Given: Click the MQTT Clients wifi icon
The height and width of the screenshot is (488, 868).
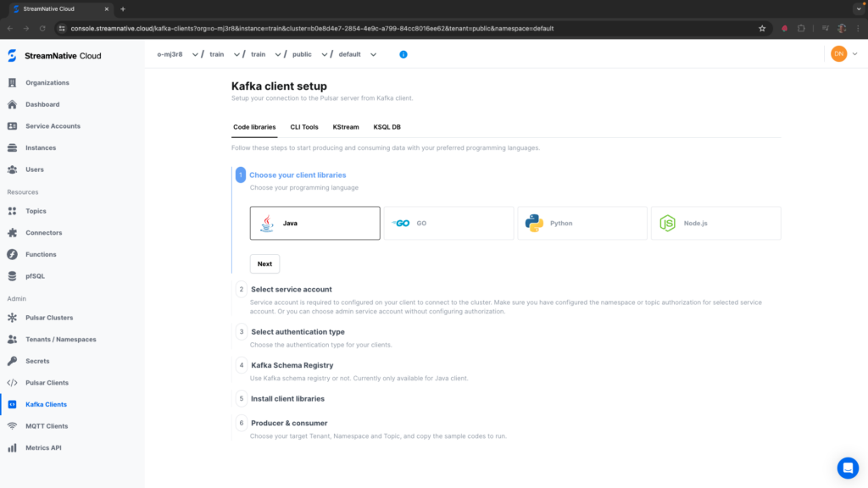Looking at the screenshot, I should pyautogui.click(x=12, y=426).
